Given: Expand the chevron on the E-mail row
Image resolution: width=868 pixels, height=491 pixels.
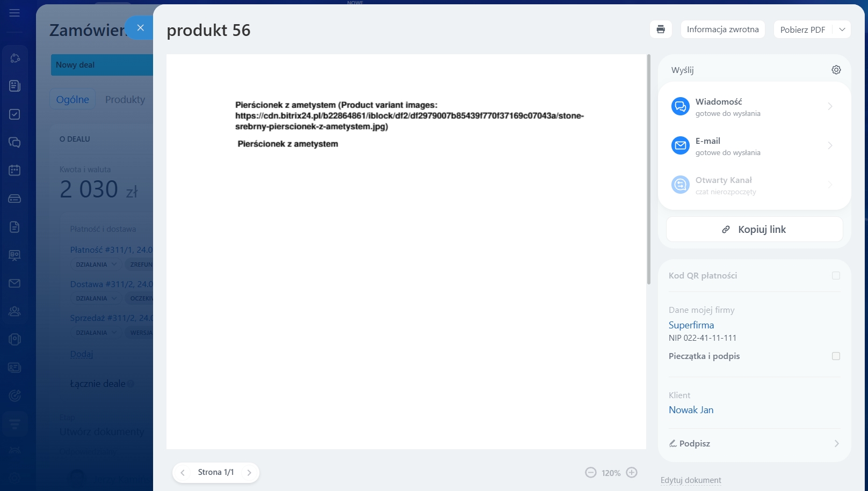Looking at the screenshot, I should coord(830,145).
